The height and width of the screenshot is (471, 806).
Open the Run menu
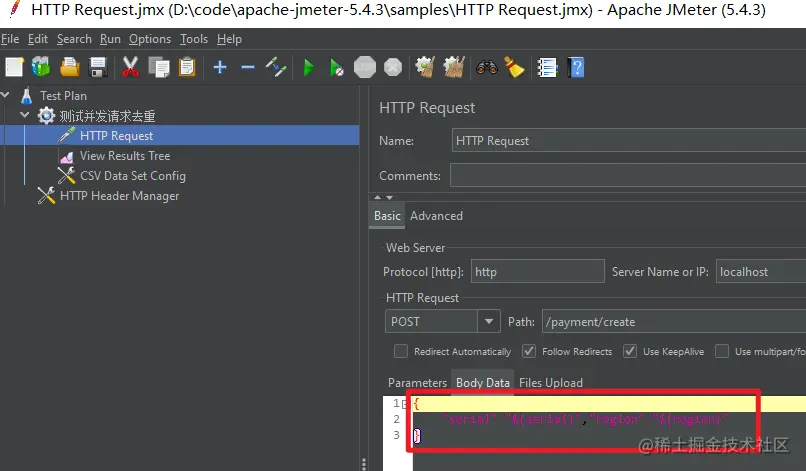(110, 39)
